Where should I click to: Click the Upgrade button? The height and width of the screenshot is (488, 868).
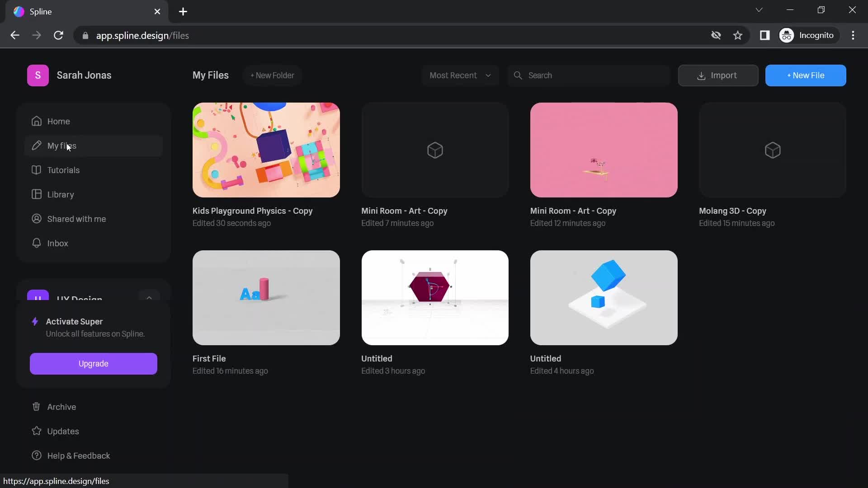tap(93, 363)
